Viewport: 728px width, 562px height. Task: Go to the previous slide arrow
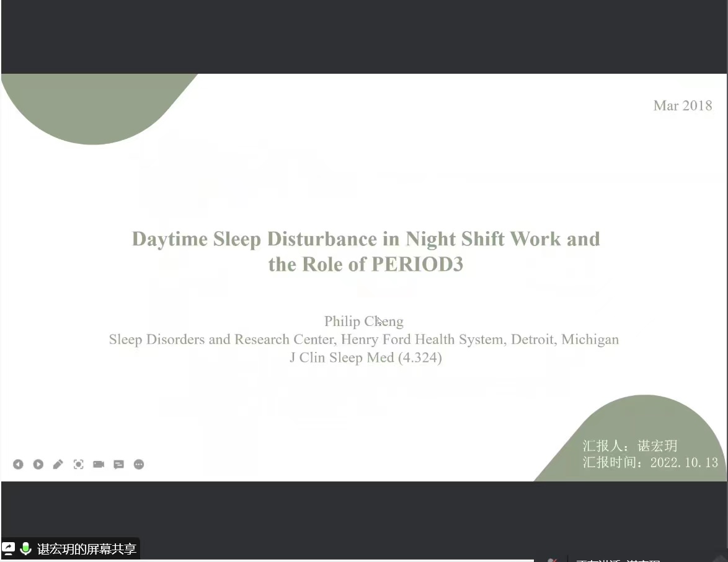(18, 464)
